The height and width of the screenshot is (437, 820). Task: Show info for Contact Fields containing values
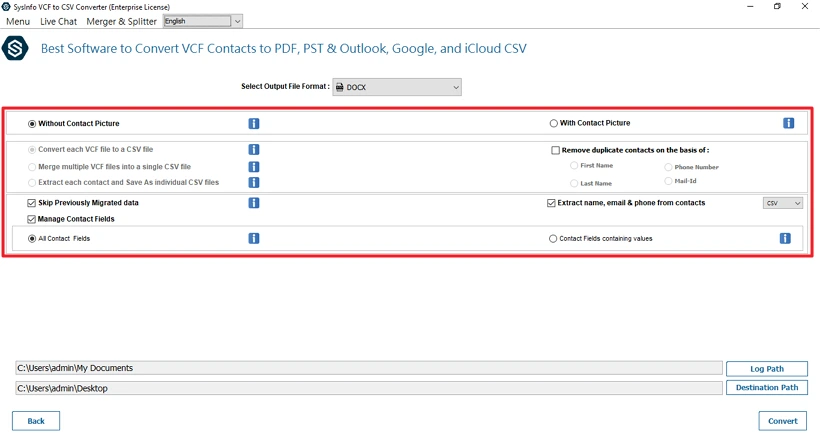click(785, 238)
